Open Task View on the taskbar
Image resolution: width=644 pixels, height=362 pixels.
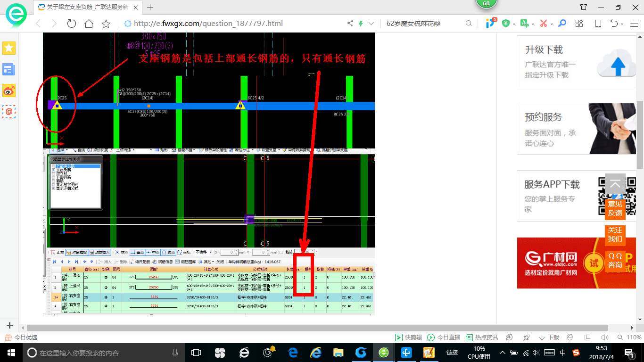coord(196,352)
